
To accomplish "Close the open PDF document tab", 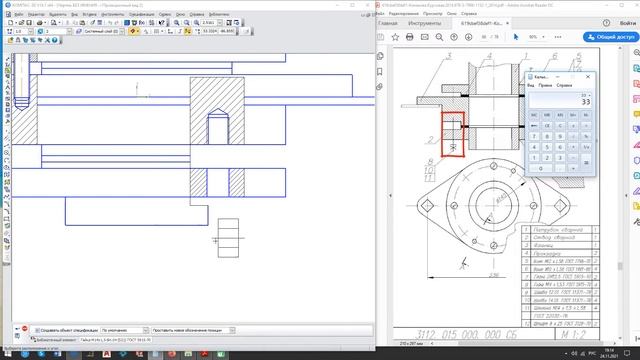I will (507, 23).
